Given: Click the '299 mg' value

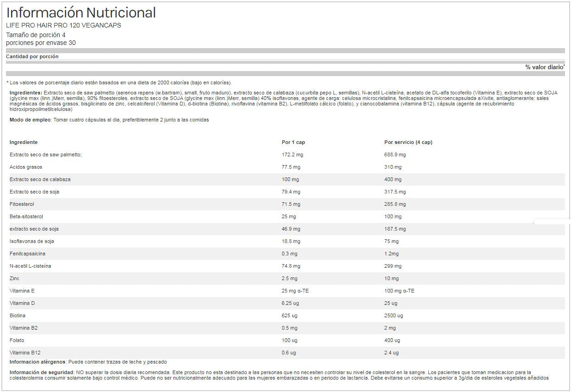Looking at the screenshot, I should [393, 266].
